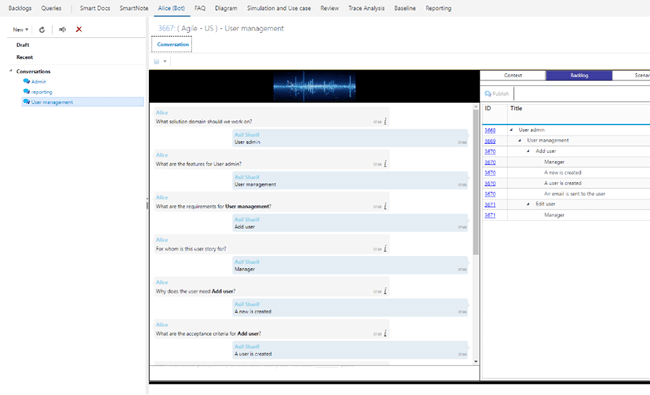650x395 pixels.
Task: Open work item link 3669
Action: tap(490, 141)
